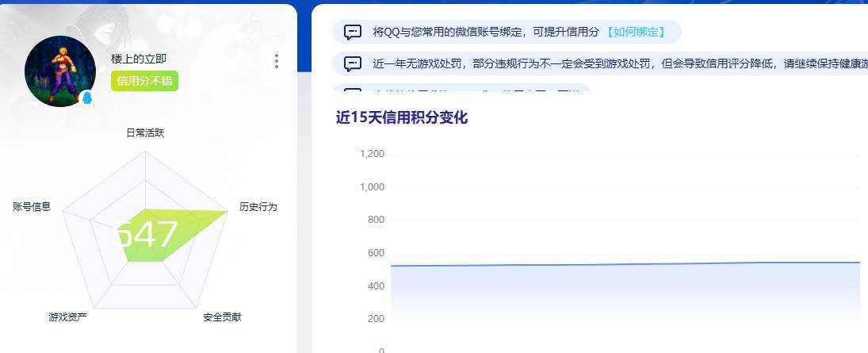Click the 近15天信用积分变化 heading
Screen dimensions: 868x353
(402, 117)
